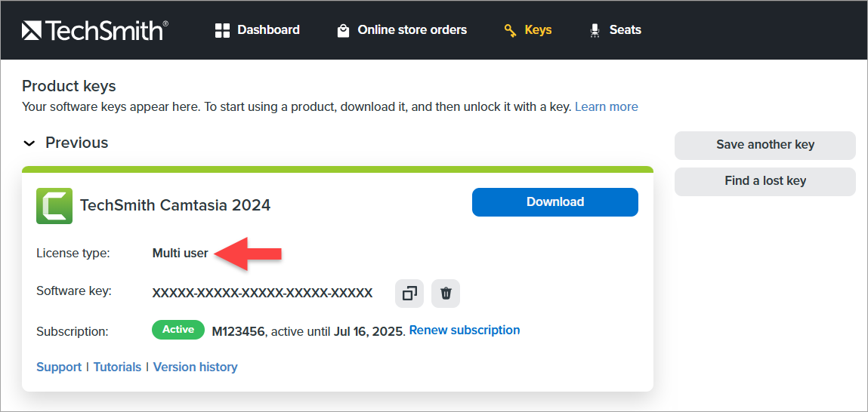Click the License type label
The image size is (868, 412).
[x=73, y=254]
